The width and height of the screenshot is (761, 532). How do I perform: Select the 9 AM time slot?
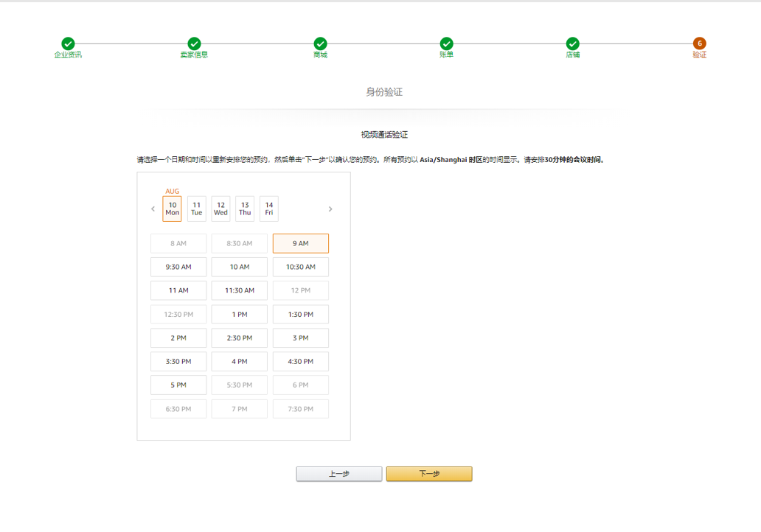(x=300, y=243)
